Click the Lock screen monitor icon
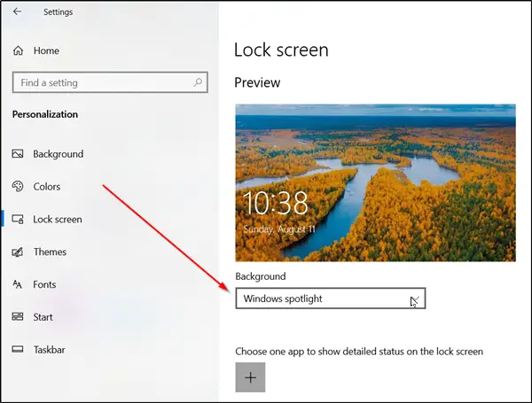532x403 pixels. pos(18,220)
